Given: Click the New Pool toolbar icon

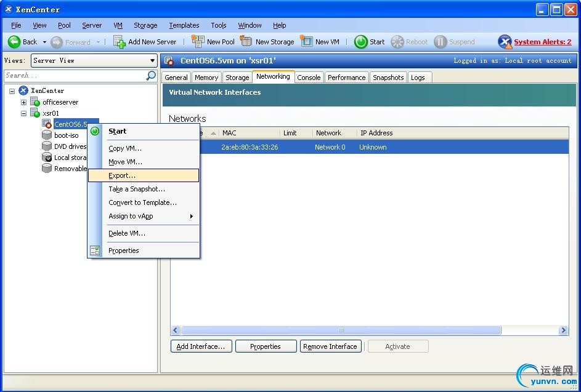Looking at the screenshot, I should point(198,42).
